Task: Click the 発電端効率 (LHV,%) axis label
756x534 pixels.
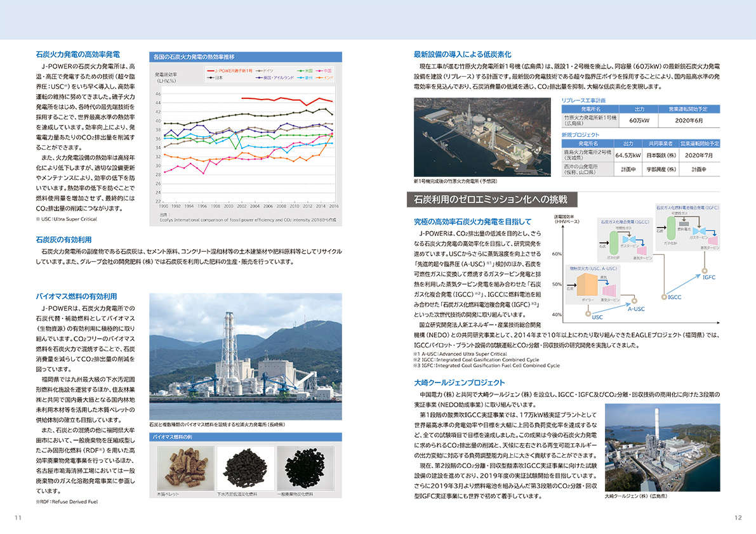Action: (x=166, y=77)
